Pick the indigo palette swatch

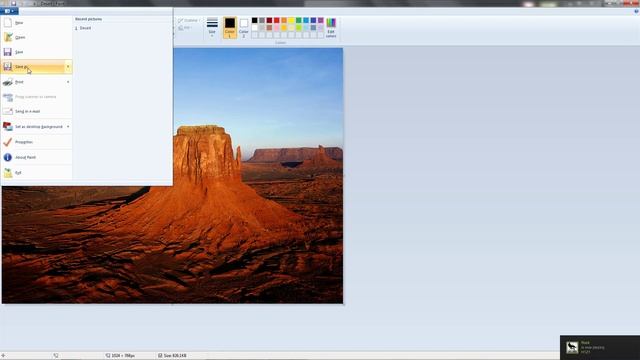[313, 20]
